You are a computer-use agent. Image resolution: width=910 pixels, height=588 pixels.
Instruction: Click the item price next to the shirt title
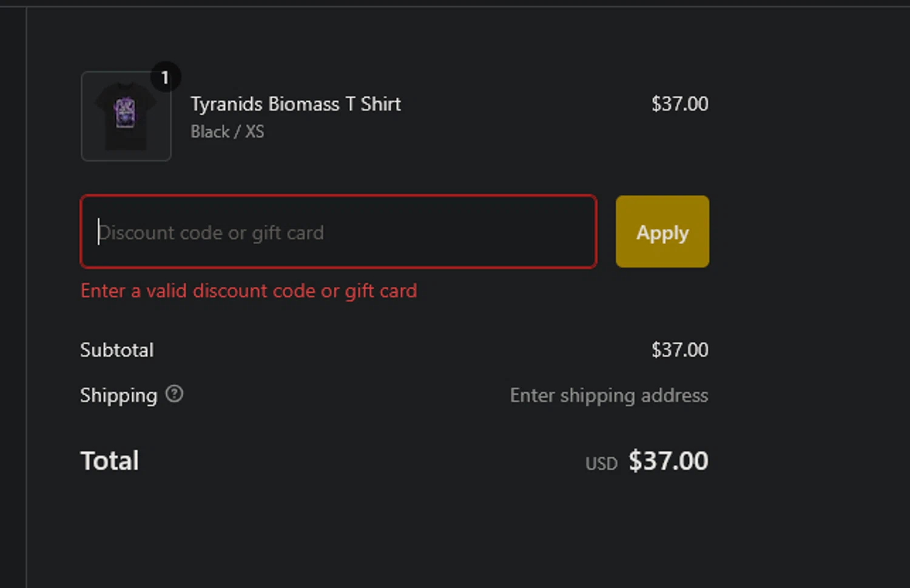679,104
